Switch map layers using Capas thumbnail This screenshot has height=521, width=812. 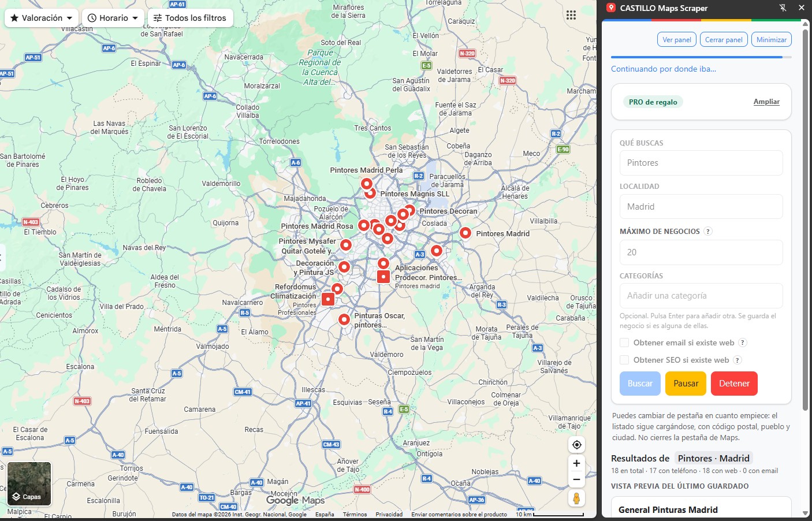tap(29, 483)
